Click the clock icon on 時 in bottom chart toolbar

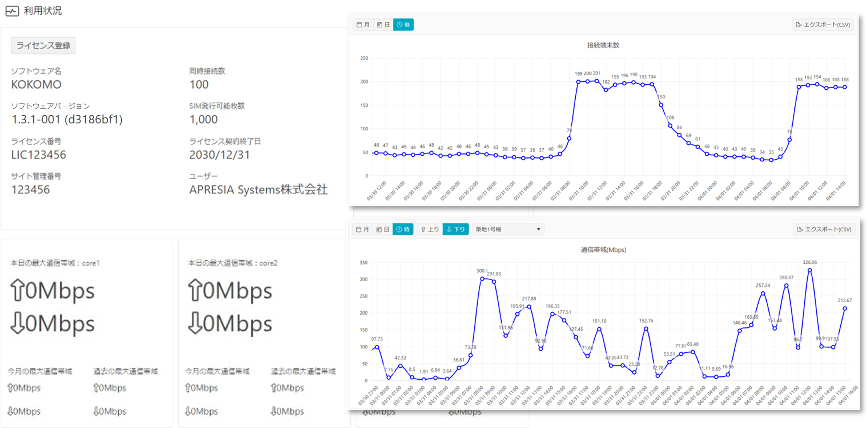tap(398, 229)
